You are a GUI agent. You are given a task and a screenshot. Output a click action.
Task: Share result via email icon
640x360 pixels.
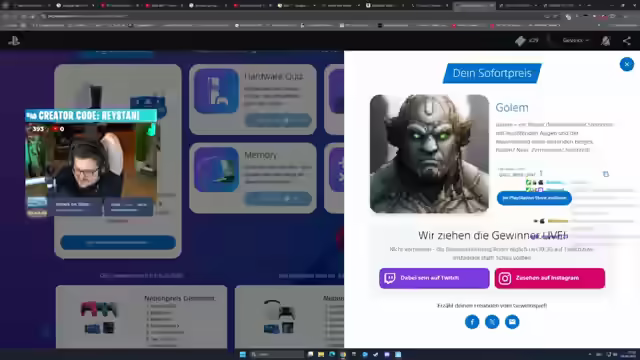512,322
